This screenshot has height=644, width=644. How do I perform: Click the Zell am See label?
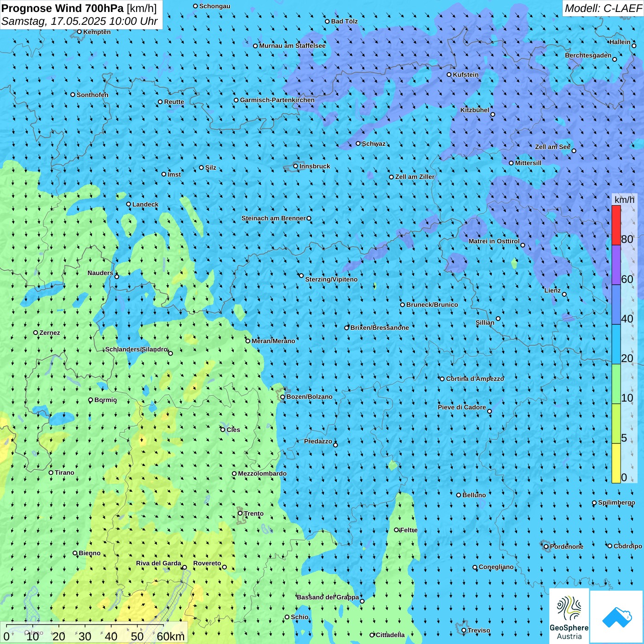(x=552, y=147)
